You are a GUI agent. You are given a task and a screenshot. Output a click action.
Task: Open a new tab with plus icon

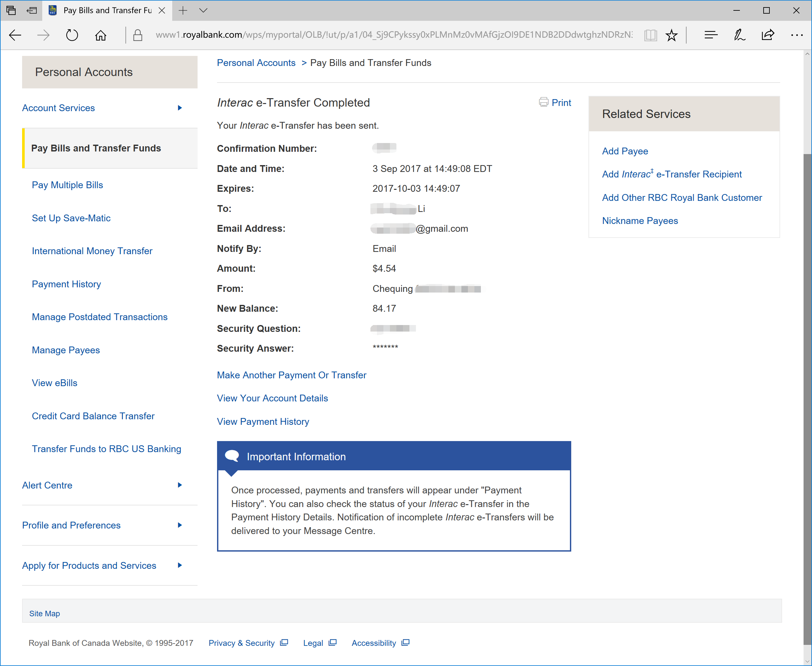click(183, 10)
